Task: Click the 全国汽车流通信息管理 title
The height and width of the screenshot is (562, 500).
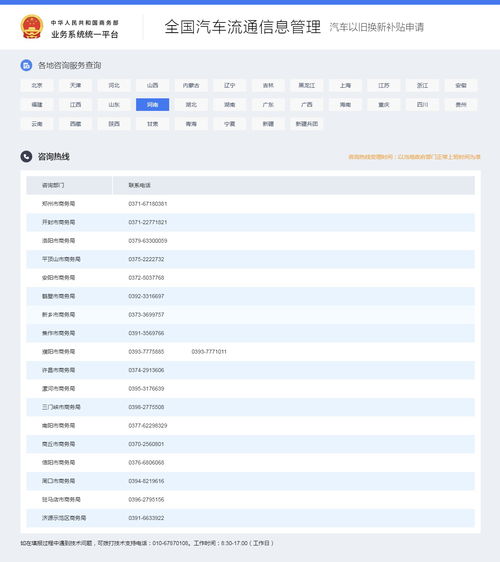Action: coord(243,27)
